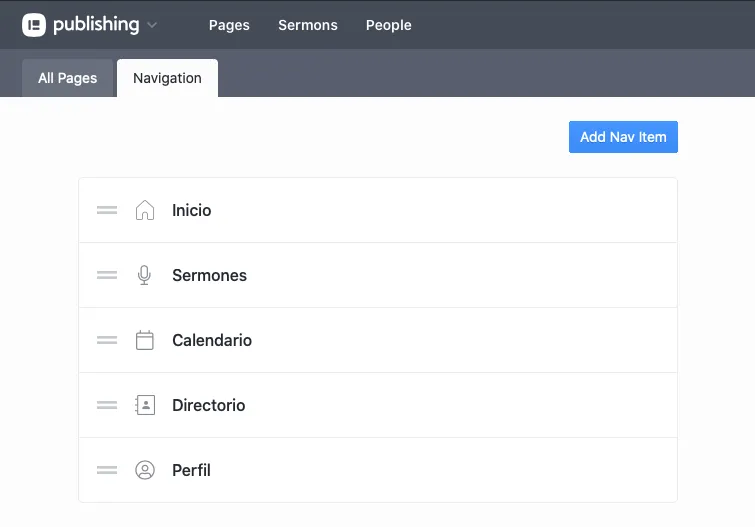Click the Publishing app logo icon
The width and height of the screenshot is (755, 527).
[x=34, y=25]
